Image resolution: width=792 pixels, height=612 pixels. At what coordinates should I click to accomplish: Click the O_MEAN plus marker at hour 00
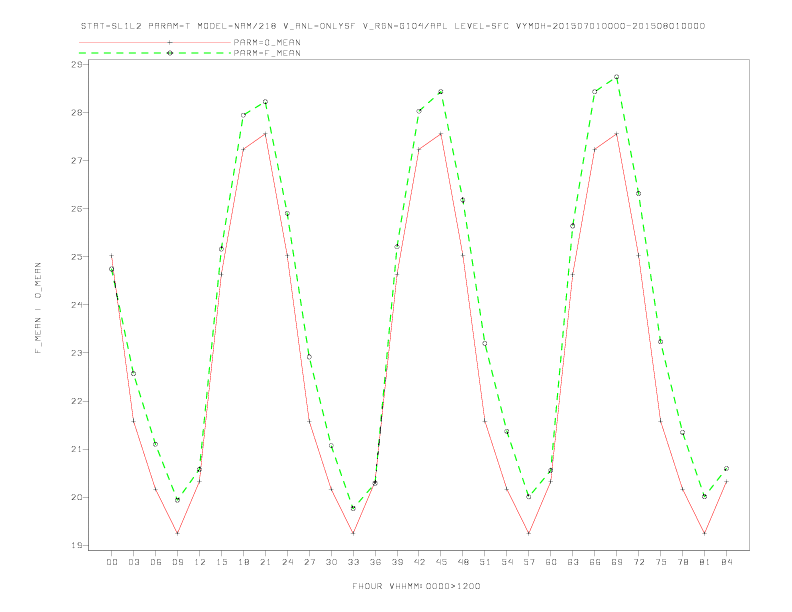112,256
